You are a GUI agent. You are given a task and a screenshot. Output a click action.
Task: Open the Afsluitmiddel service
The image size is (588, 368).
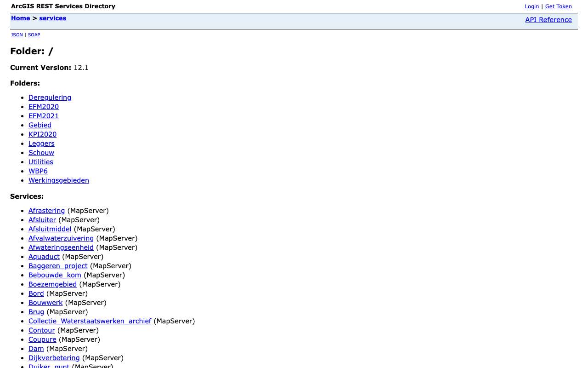50,229
